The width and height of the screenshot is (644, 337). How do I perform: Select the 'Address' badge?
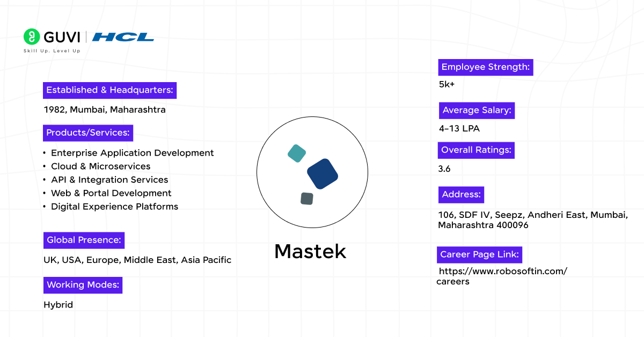[x=461, y=194]
